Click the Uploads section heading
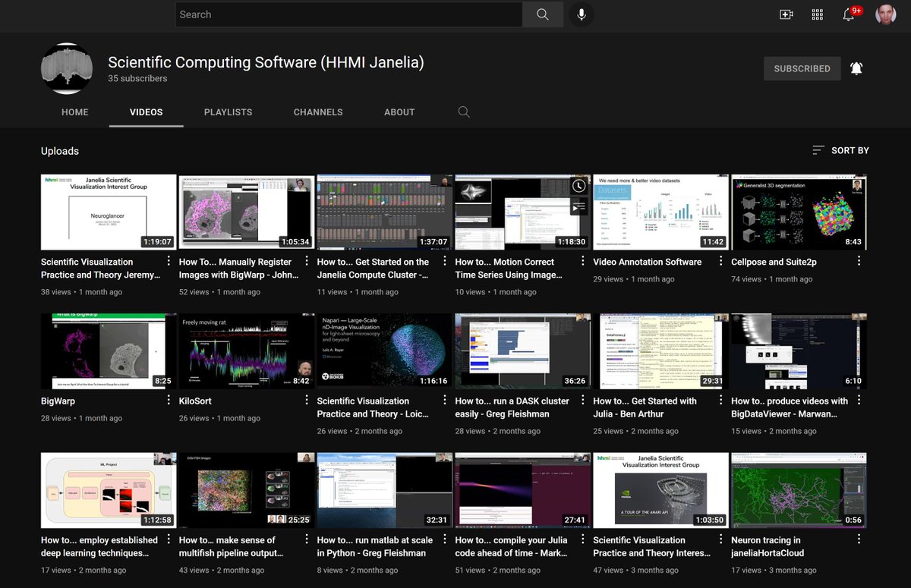Image resolution: width=911 pixels, height=588 pixels. [x=60, y=151]
